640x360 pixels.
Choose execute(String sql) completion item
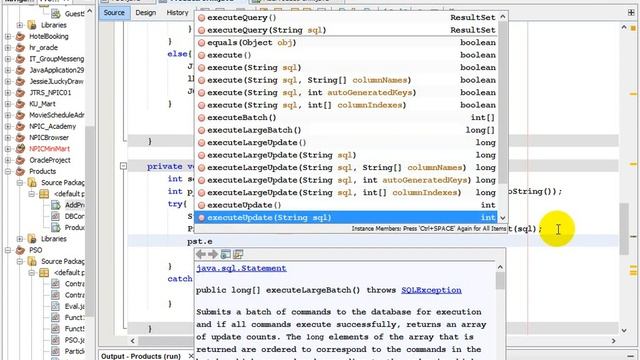346,67
